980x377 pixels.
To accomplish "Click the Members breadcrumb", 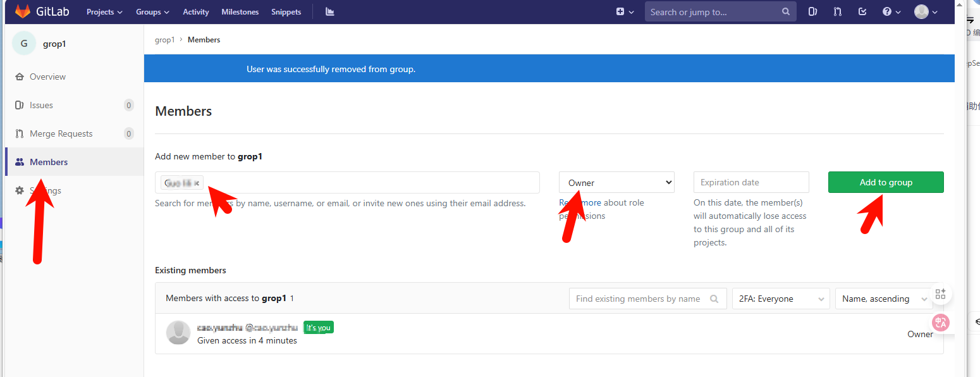I will (204, 40).
